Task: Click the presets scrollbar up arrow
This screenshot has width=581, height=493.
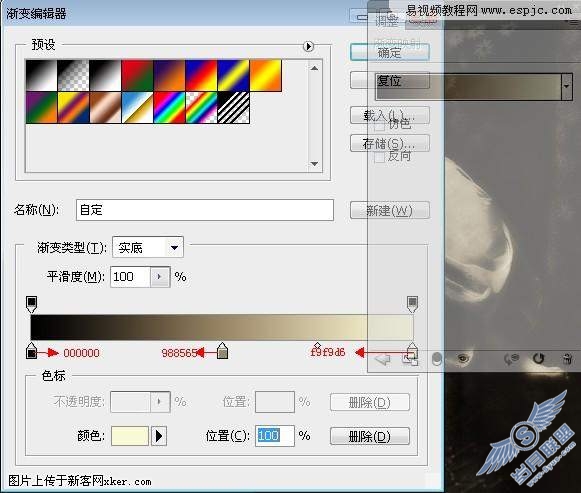Action: 314,68
